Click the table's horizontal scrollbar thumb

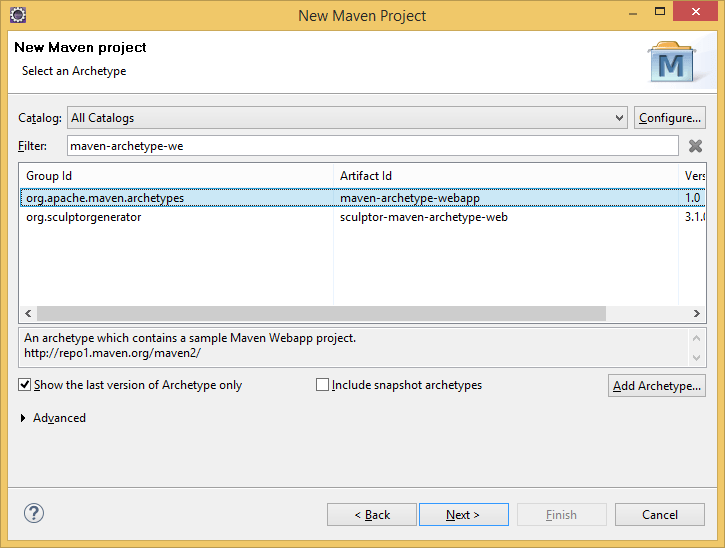pyautogui.click(x=321, y=314)
